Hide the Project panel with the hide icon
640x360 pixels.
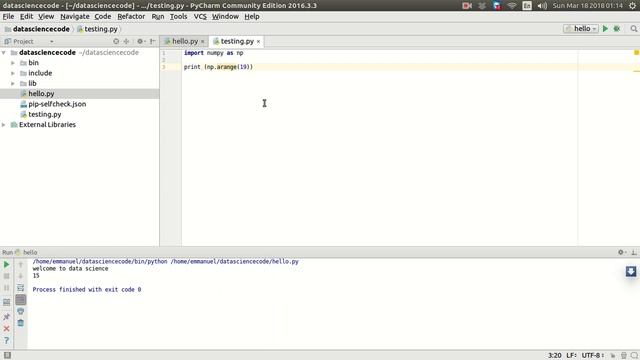(x=152, y=41)
